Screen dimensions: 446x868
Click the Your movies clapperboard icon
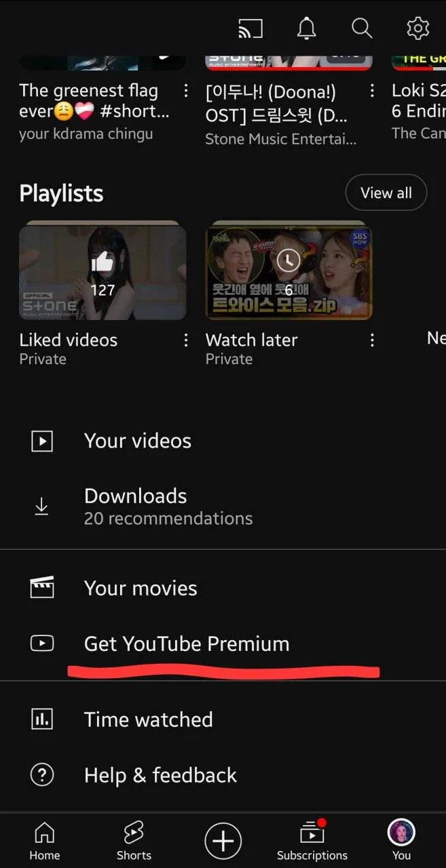(42, 588)
